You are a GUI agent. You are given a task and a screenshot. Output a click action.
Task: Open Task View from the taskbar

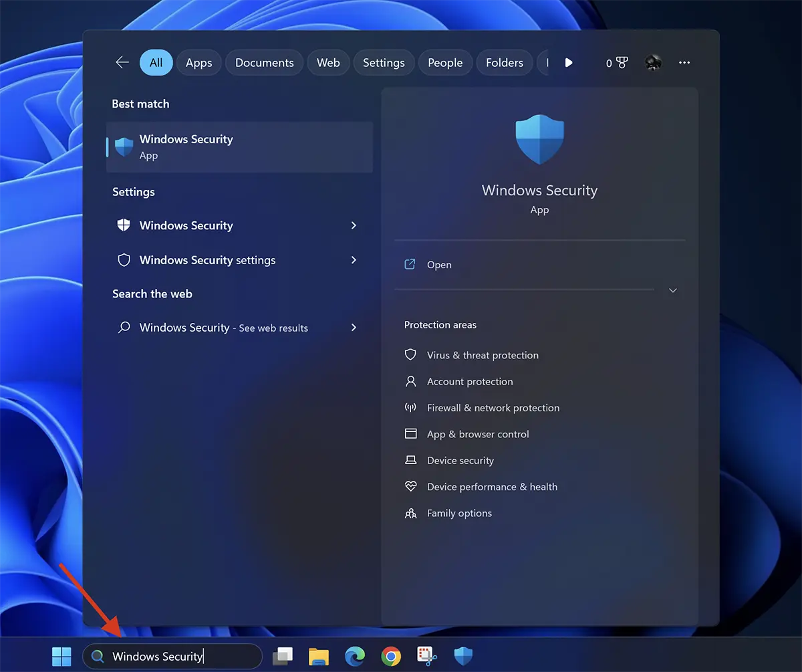283,657
